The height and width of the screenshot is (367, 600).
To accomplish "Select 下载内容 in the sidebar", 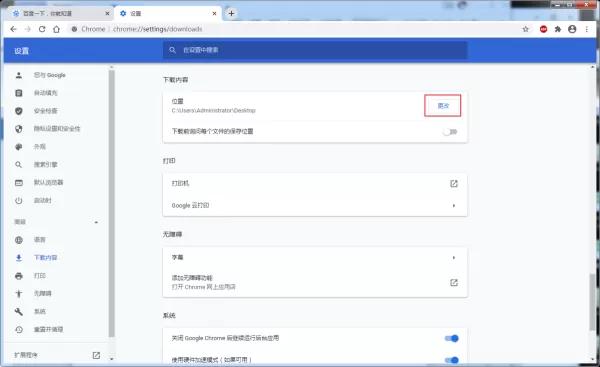I will (x=45, y=258).
